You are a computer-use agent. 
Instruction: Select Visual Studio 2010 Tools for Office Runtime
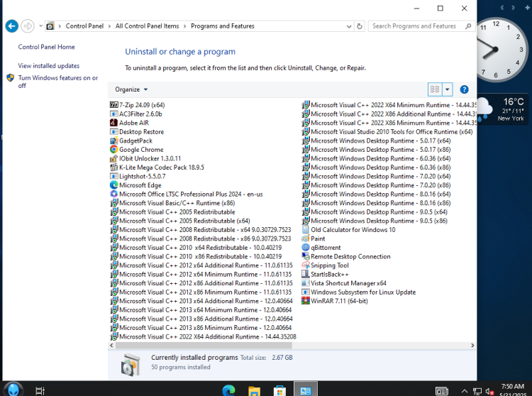pyautogui.click(x=387, y=132)
